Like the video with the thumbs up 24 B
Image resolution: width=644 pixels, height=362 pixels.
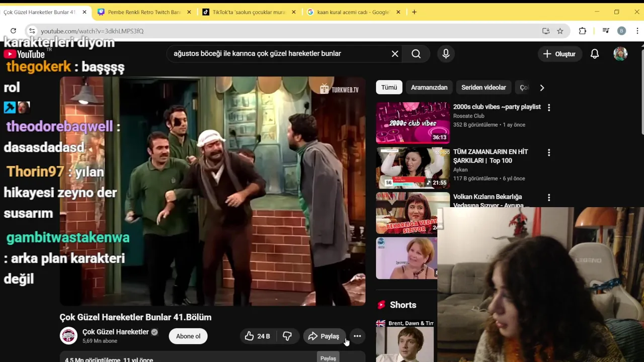[x=258, y=336]
